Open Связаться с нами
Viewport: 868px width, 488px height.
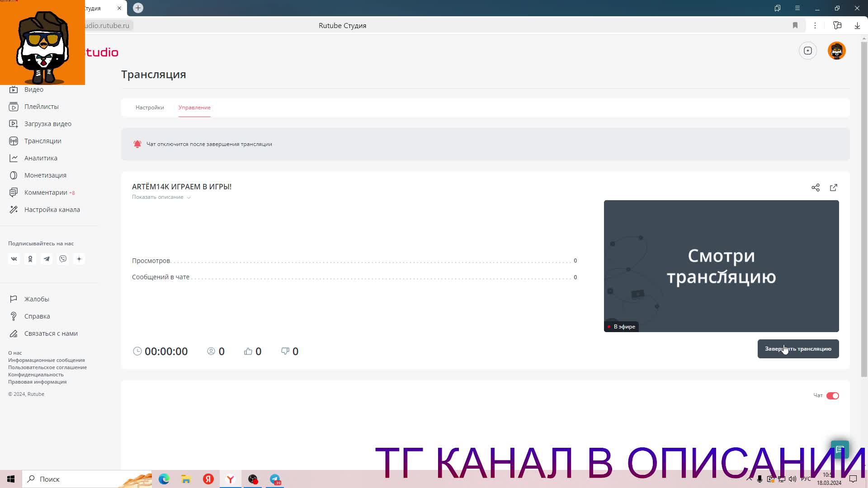(x=43, y=333)
